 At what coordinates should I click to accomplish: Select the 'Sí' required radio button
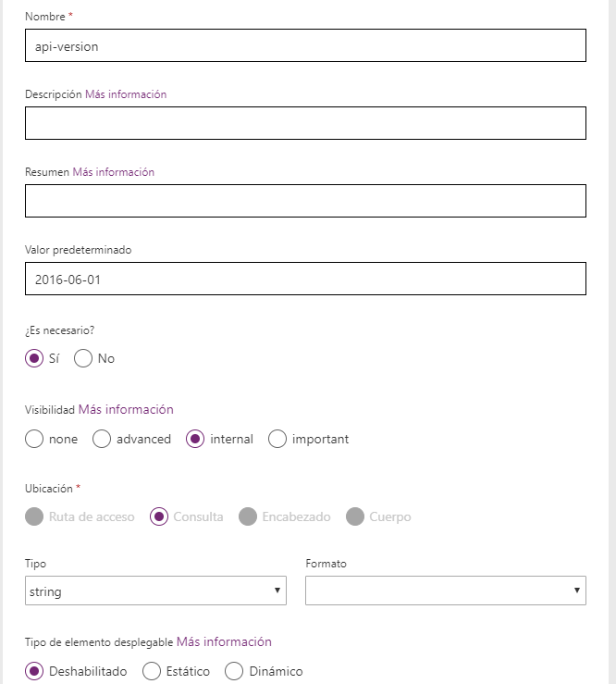34,358
